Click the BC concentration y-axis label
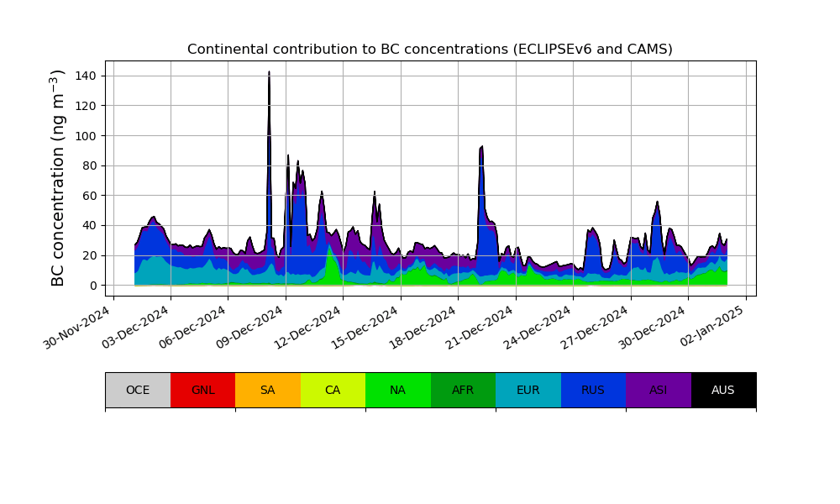The width and height of the screenshot is (840, 504). coord(58,178)
